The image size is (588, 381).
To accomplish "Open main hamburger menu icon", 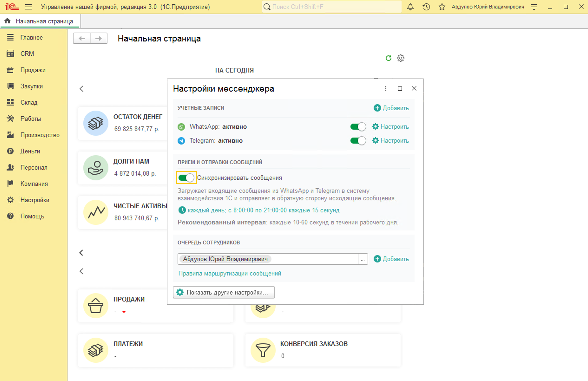I will click(x=28, y=7).
